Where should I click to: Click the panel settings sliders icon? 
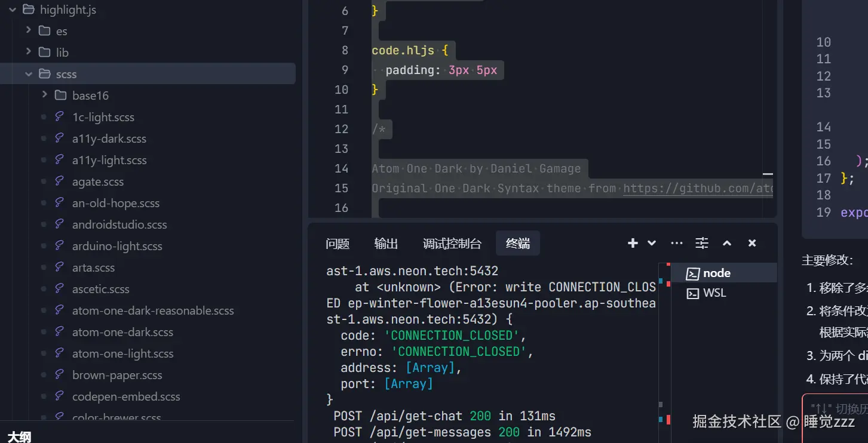pyautogui.click(x=702, y=243)
